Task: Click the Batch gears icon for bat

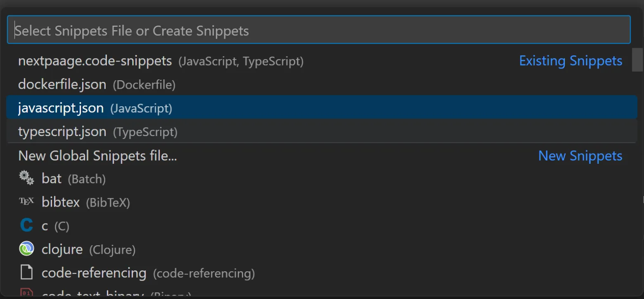Action: tap(26, 178)
